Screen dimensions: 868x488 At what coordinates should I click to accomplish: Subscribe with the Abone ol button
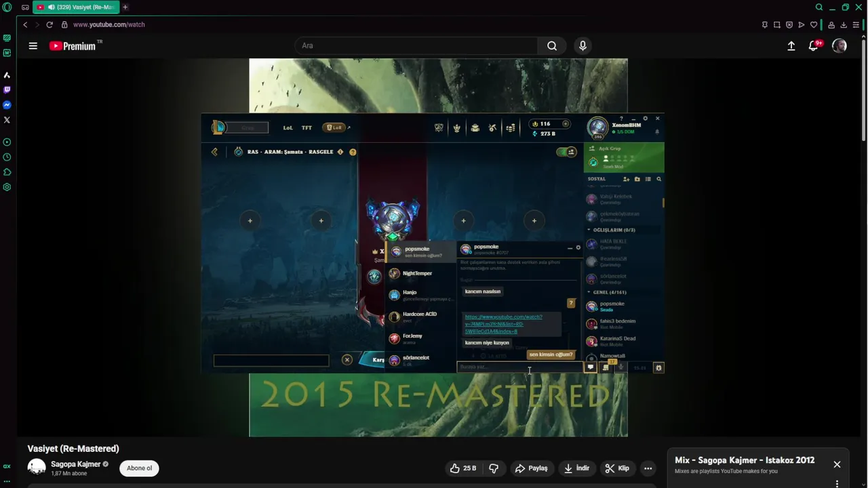point(139,468)
